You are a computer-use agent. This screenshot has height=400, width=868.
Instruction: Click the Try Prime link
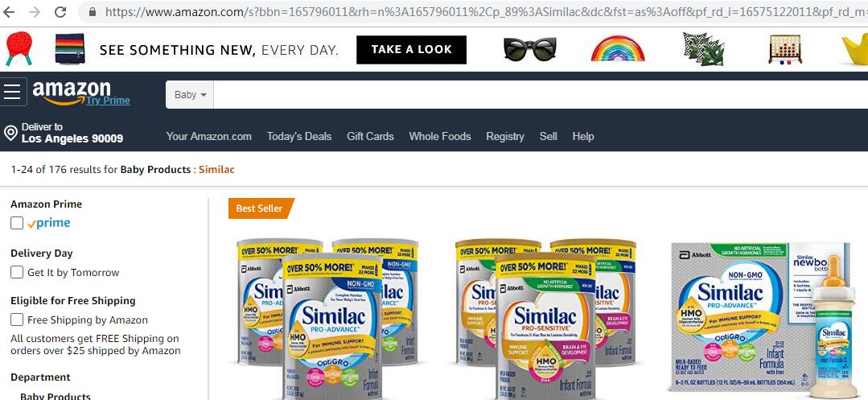pyautogui.click(x=108, y=101)
